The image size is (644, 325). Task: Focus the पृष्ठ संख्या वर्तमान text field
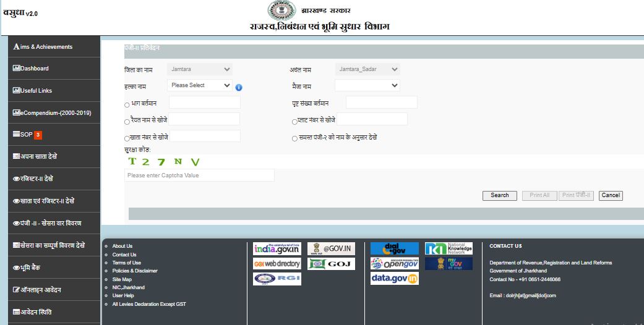pos(382,102)
